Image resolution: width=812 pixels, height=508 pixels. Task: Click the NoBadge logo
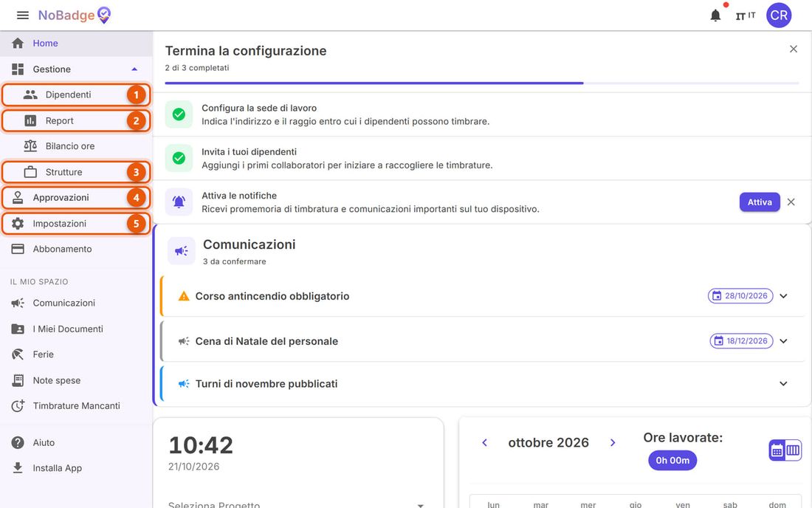[75, 16]
